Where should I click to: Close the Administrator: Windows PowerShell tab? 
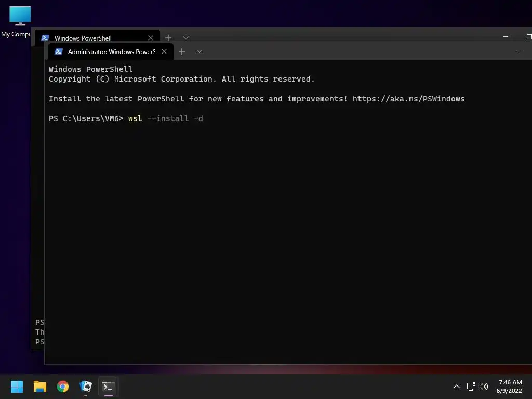pyautogui.click(x=164, y=51)
